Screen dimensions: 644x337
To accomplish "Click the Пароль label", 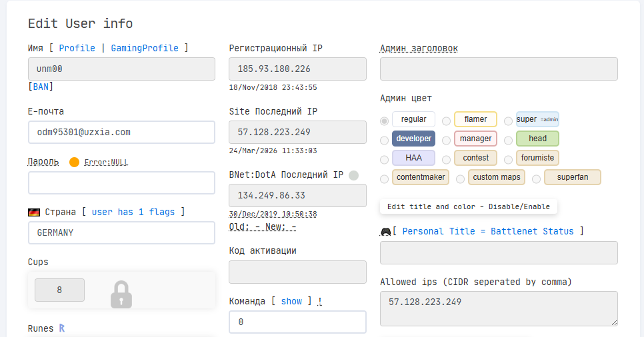I will coord(43,162).
